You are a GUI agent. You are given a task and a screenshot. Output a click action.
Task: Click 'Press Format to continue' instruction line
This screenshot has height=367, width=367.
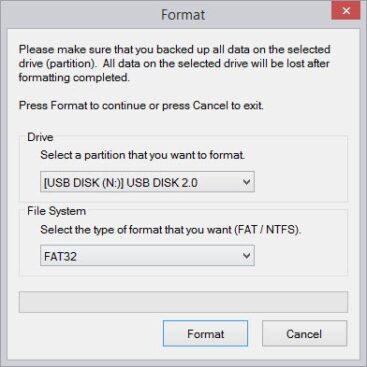(x=141, y=106)
